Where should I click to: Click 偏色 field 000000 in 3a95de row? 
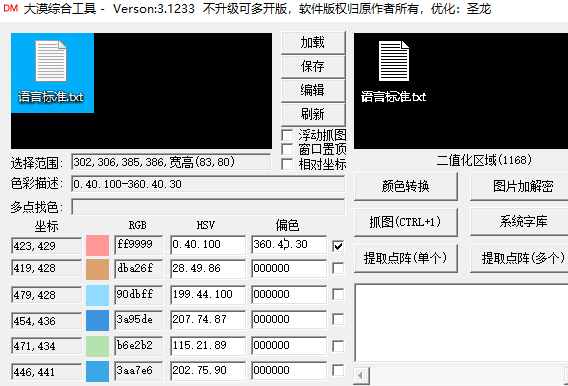click(x=289, y=319)
